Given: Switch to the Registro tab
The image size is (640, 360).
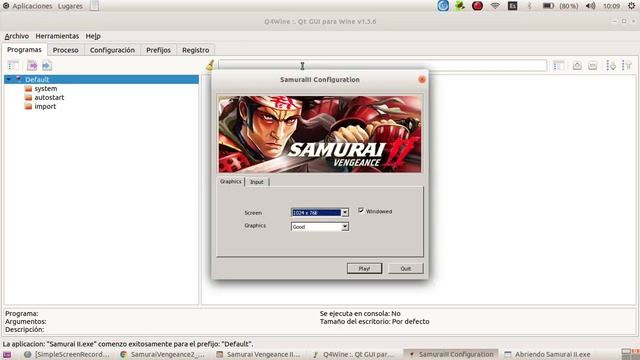Looking at the screenshot, I should point(196,50).
